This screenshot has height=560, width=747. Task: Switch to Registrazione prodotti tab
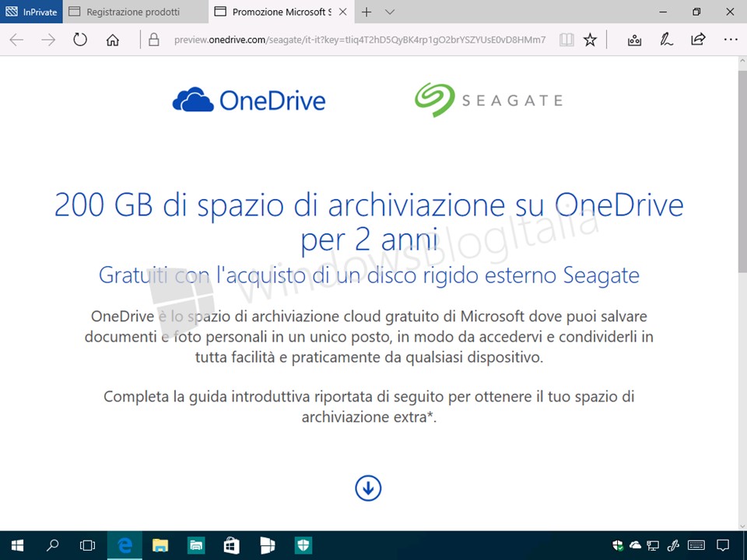coord(135,12)
